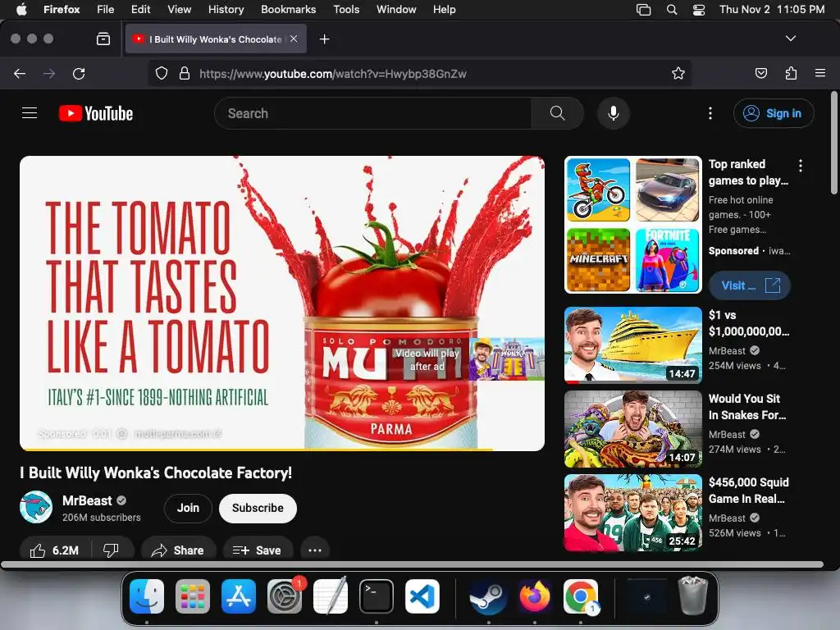This screenshot has width=840, height=630.
Task: Open the $456,000 Squid Game video
Action: 633,512
